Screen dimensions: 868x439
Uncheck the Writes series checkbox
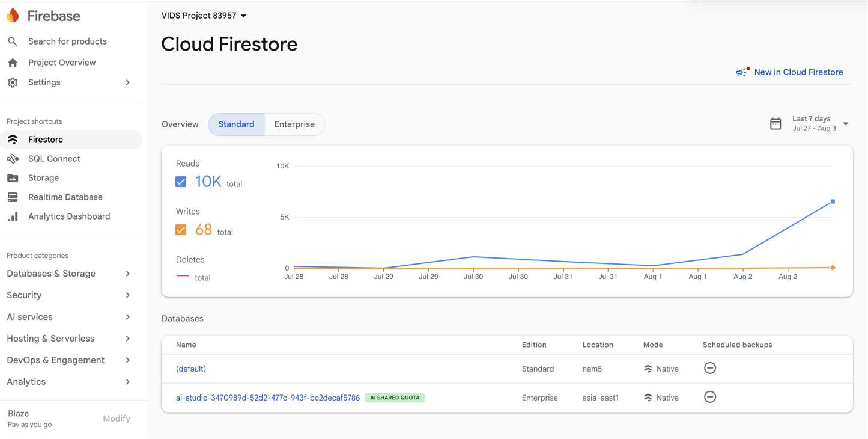(181, 230)
